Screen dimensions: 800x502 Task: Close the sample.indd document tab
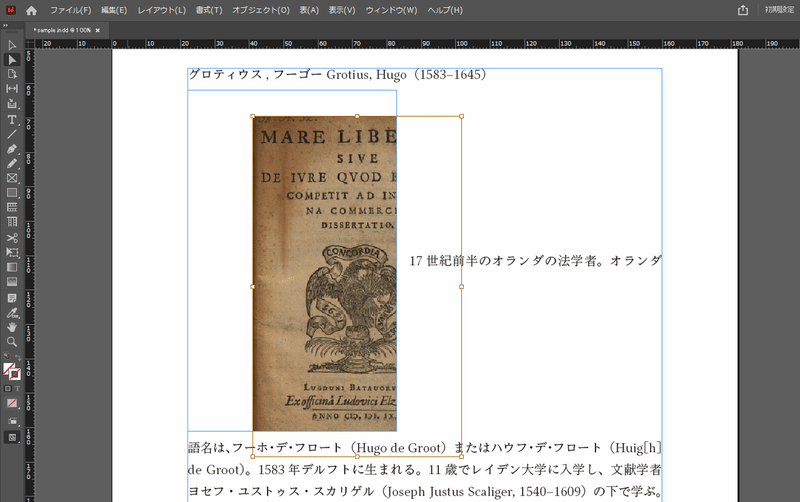(97, 30)
